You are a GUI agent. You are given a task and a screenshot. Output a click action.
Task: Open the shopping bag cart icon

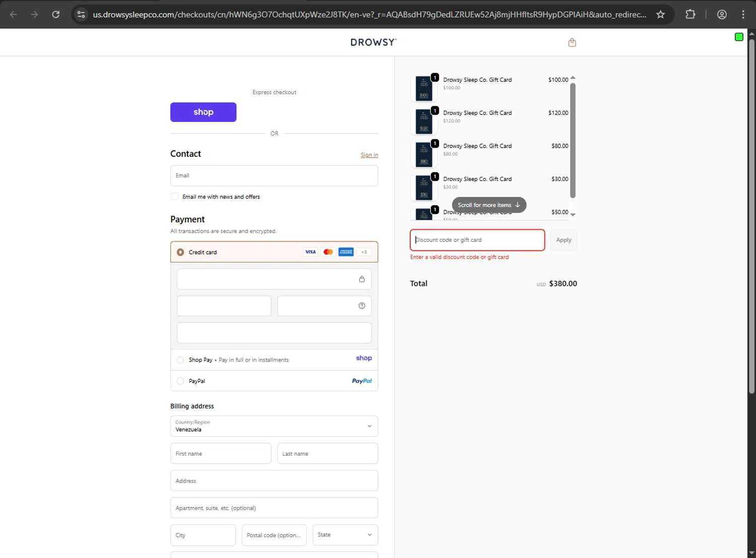[572, 42]
